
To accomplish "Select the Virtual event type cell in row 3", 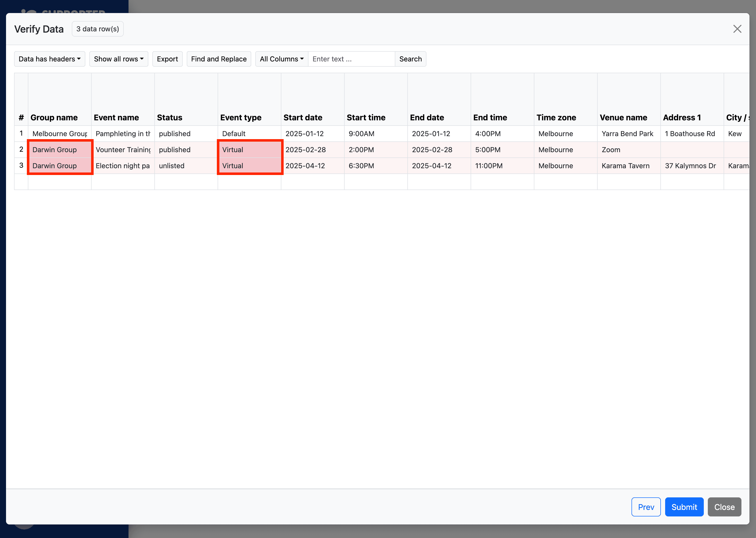I will point(249,166).
